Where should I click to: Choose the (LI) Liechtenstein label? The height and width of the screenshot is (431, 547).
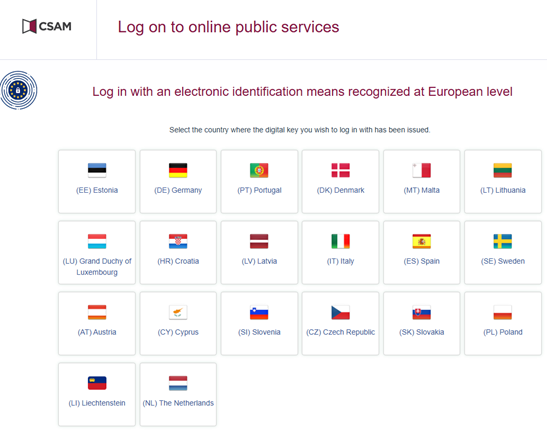point(97,403)
